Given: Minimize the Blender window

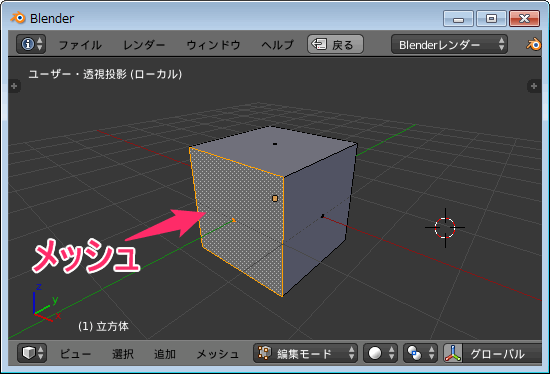Looking at the screenshot, I should [x=458, y=19].
